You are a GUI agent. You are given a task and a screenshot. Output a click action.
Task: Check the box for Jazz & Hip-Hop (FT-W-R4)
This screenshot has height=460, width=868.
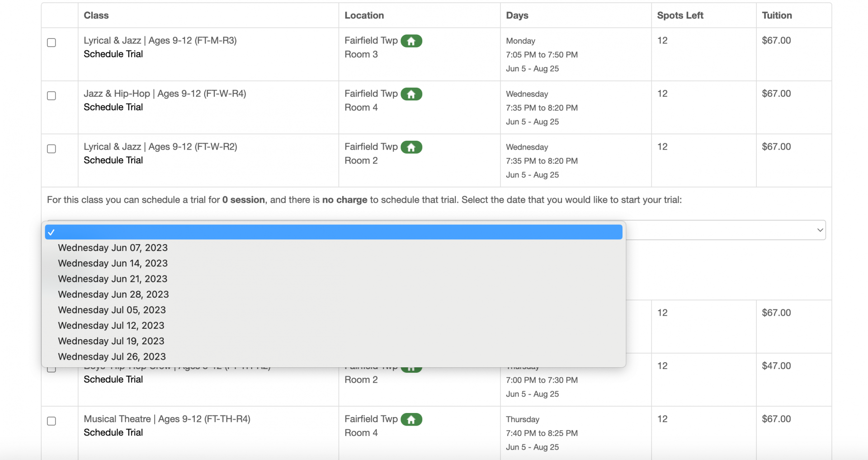(52, 96)
